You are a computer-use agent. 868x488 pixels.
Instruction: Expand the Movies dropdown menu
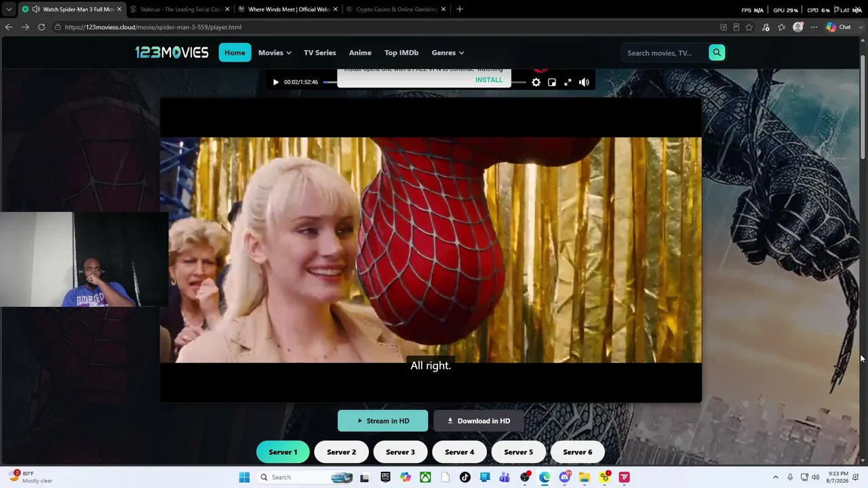pos(275,53)
